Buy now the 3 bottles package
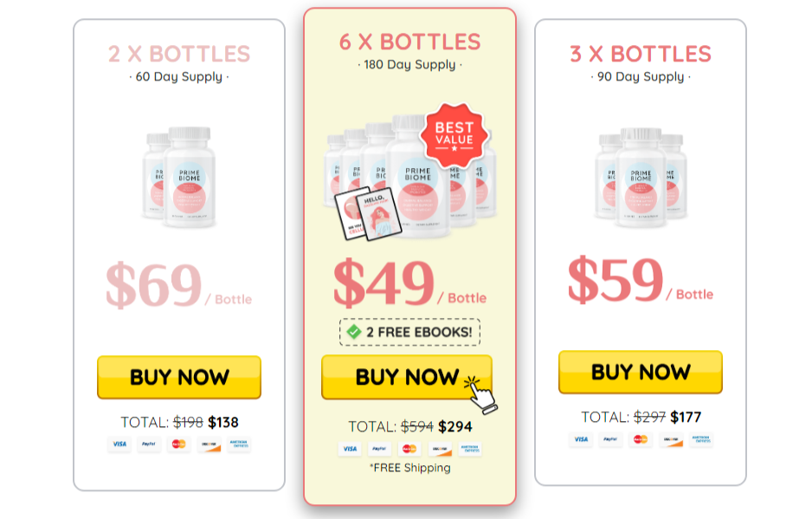Screen dimensions: 812x519 point(641,372)
